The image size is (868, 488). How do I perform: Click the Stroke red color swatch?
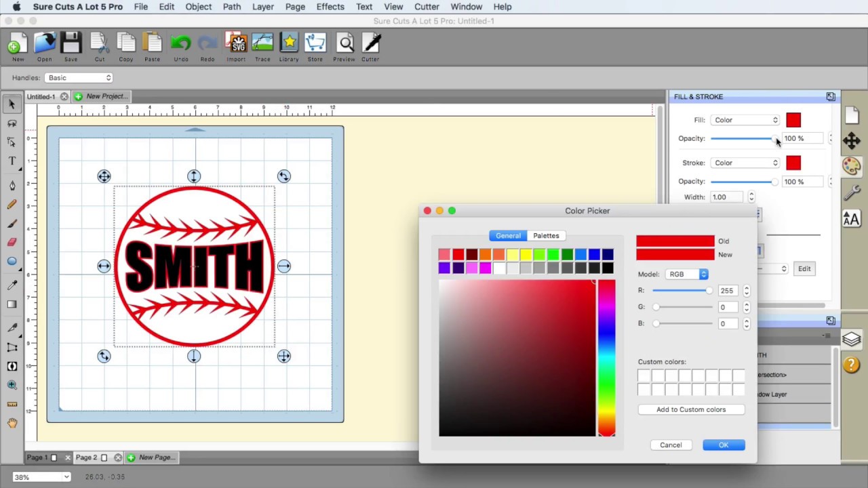click(x=793, y=163)
